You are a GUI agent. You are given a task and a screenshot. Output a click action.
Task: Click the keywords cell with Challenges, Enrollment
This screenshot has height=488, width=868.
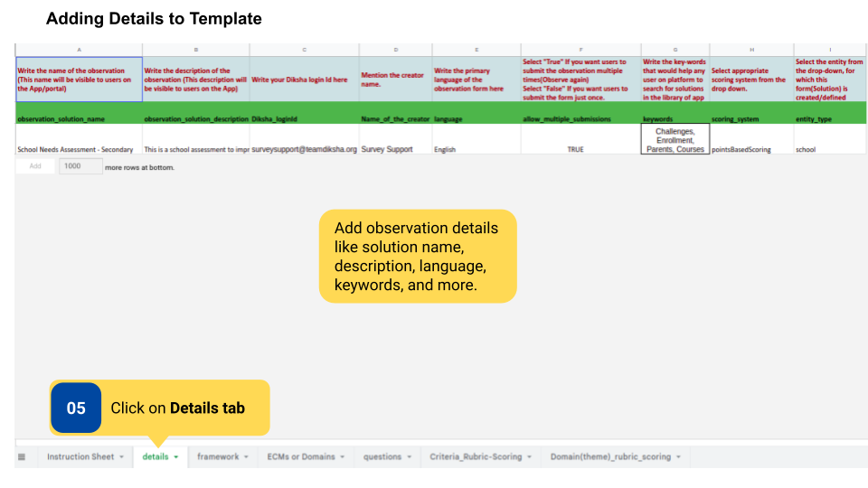coord(675,140)
